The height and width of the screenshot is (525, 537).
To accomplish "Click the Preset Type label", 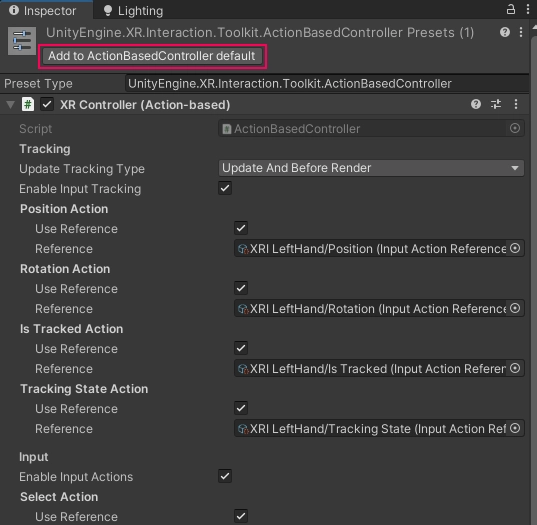I will click(x=38, y=84).
